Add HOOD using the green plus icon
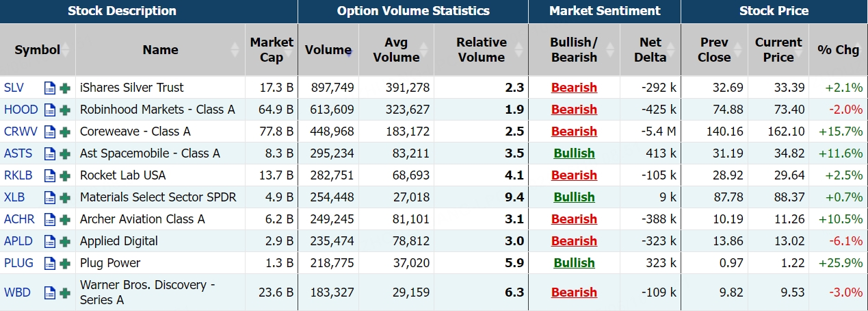 coord(65,110)
